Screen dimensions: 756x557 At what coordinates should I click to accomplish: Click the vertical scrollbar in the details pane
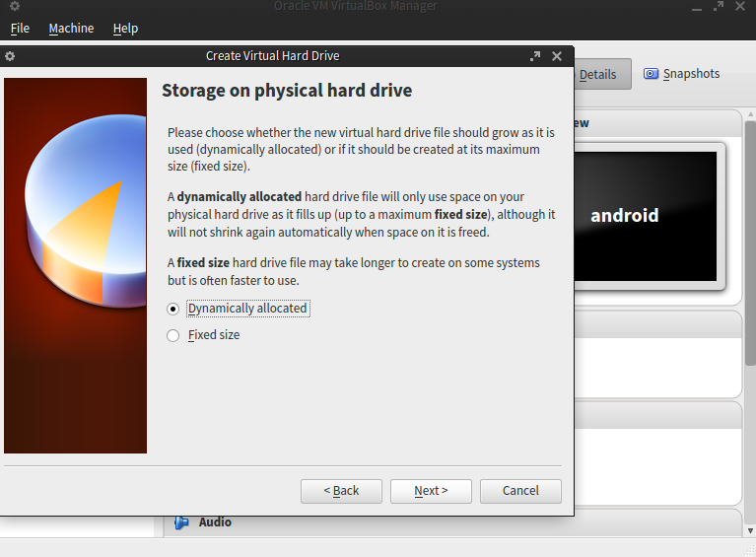coord(750,244)
